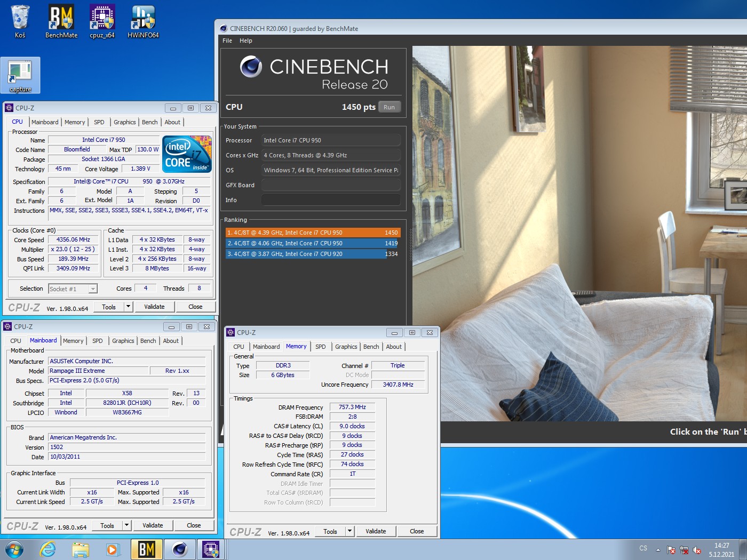Viewport: 747px width, 560px height.
Task: Click Close in the CPU tab window
Action: (x=195, y=307)
